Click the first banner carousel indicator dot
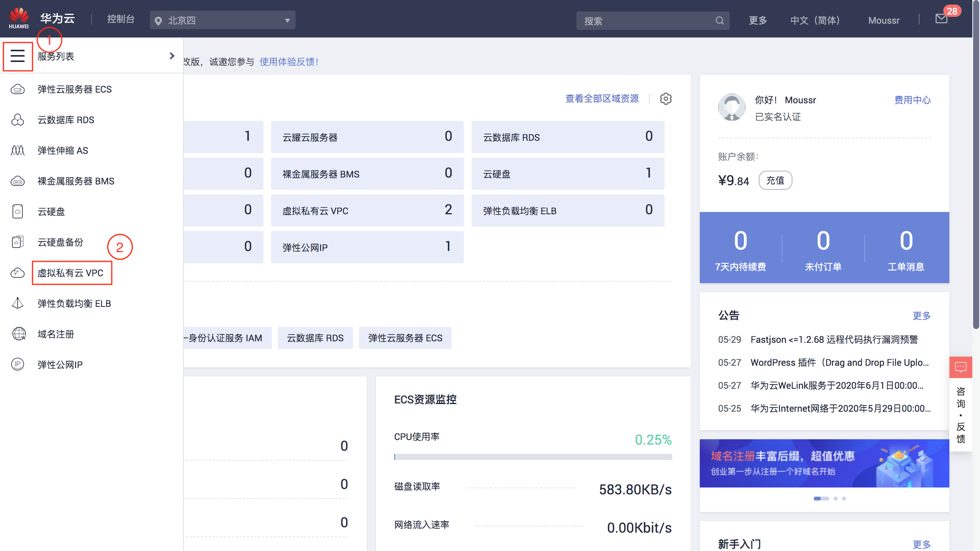The image size is (980, 551). (x=821, y=499)
